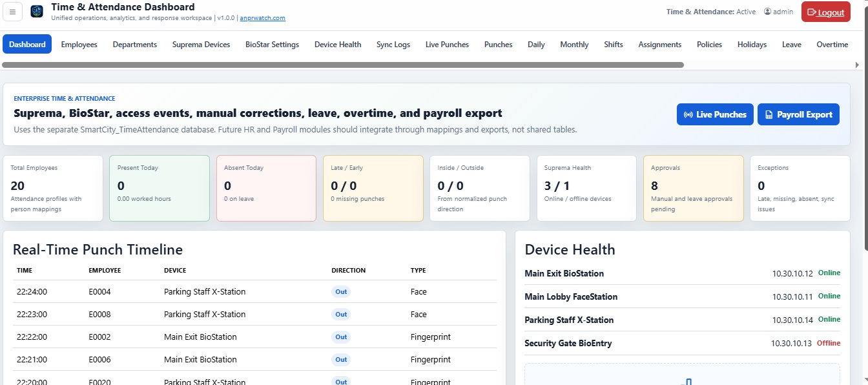The image size is (868, 385).
Task: Go to the Departments tab
Action: tap(135, 45)
